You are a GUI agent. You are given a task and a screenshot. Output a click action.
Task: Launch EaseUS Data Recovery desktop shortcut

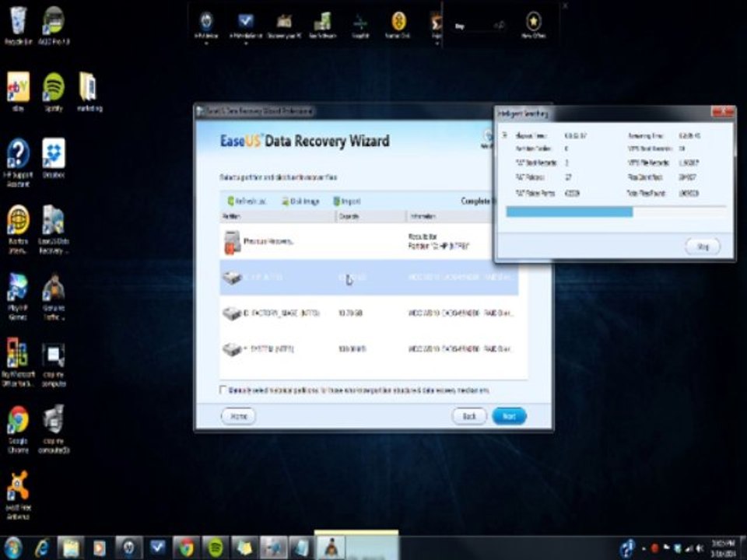(54, 229)
